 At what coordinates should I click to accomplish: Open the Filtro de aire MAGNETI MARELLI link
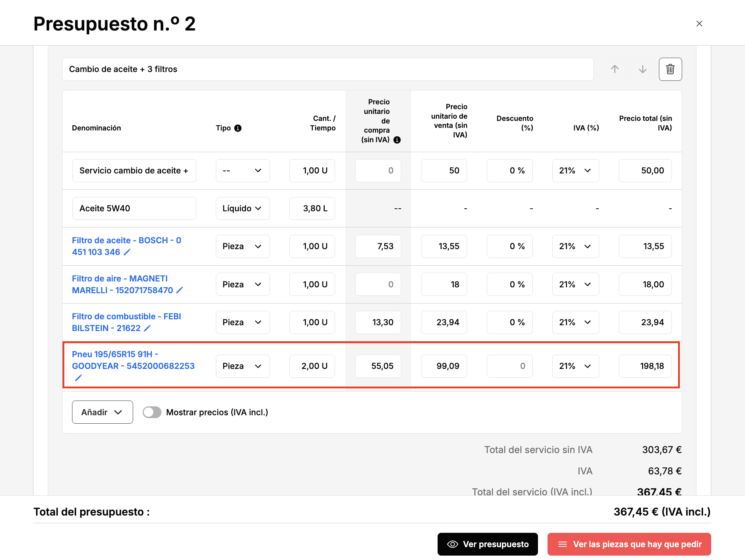pyautogui.click(x=122, y=284)
